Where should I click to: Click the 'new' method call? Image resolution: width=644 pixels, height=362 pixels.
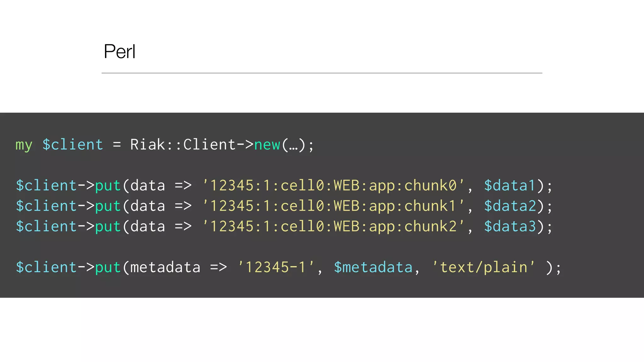pos(267,145)
